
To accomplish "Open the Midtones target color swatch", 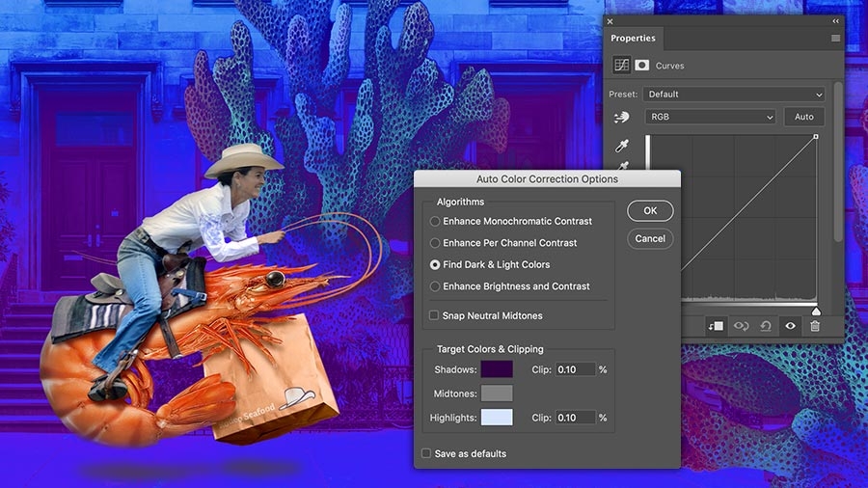I will 497,393.
